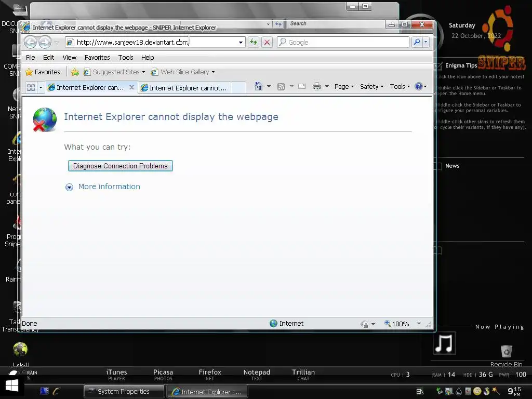Open the Tools menu in menu bar

tap(126, 57)
